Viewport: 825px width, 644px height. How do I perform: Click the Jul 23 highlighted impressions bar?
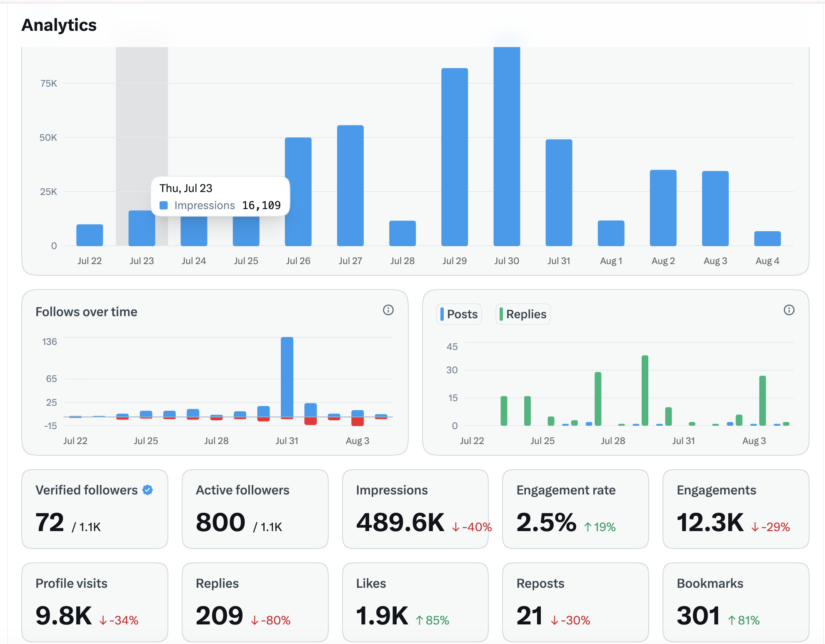pyautogui.click(x=142, y=228)
